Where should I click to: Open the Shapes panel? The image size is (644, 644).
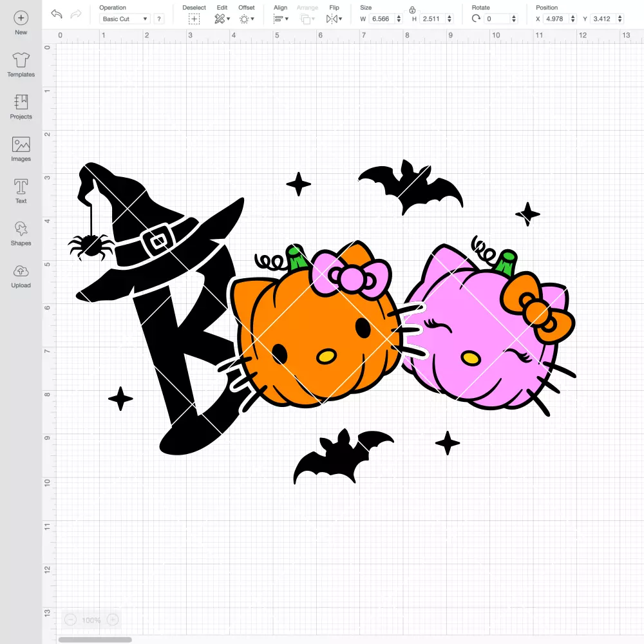(21, 234)
